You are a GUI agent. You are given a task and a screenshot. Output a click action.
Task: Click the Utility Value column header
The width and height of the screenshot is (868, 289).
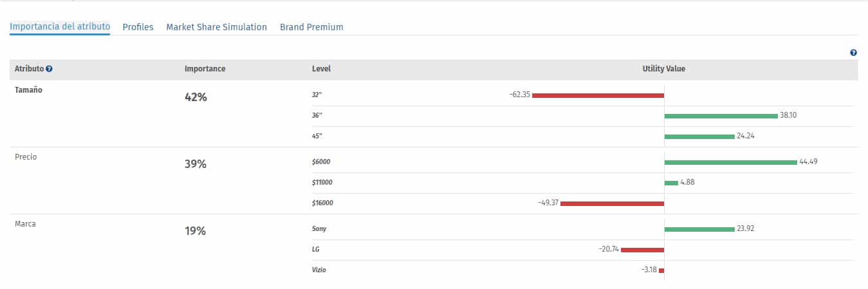point(663,69)
